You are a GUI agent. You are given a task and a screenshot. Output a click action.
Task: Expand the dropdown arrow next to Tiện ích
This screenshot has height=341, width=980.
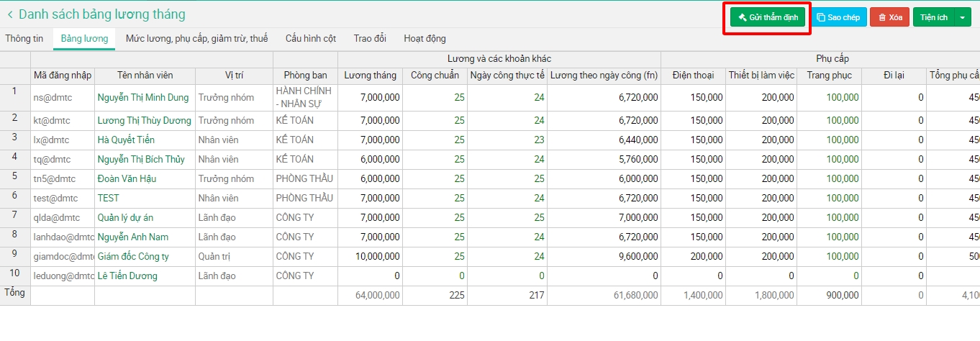coord(963,17)
